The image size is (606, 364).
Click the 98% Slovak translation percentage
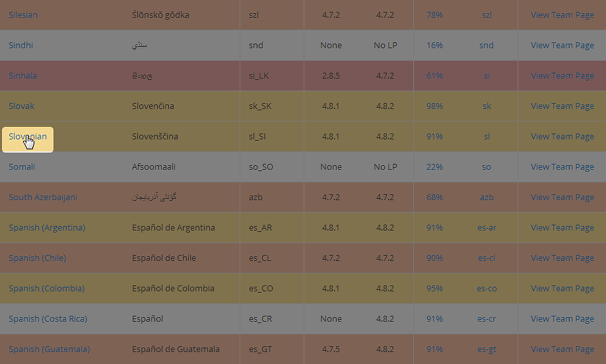pyautogui.click(x=434, y=106)
